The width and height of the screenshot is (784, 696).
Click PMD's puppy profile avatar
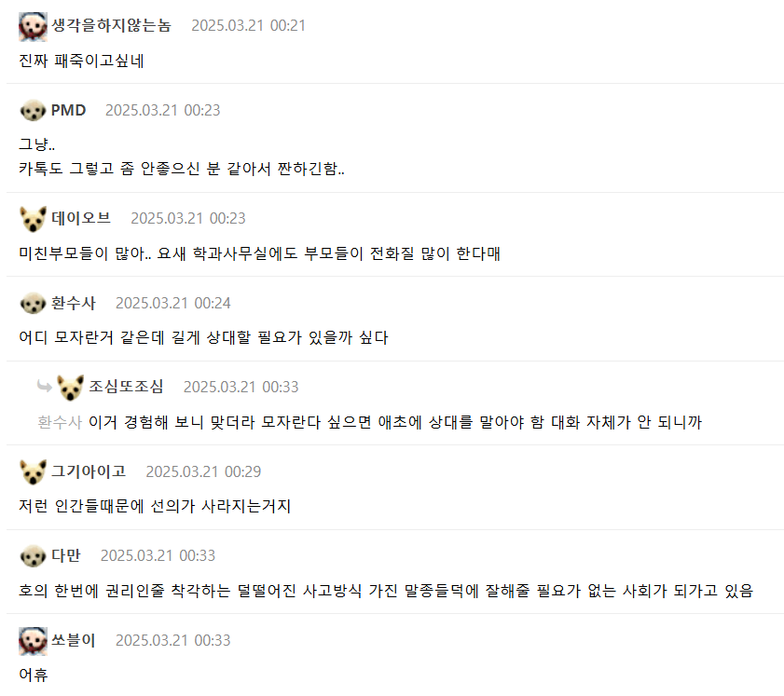pyautogui.click(x=33, y=111)
